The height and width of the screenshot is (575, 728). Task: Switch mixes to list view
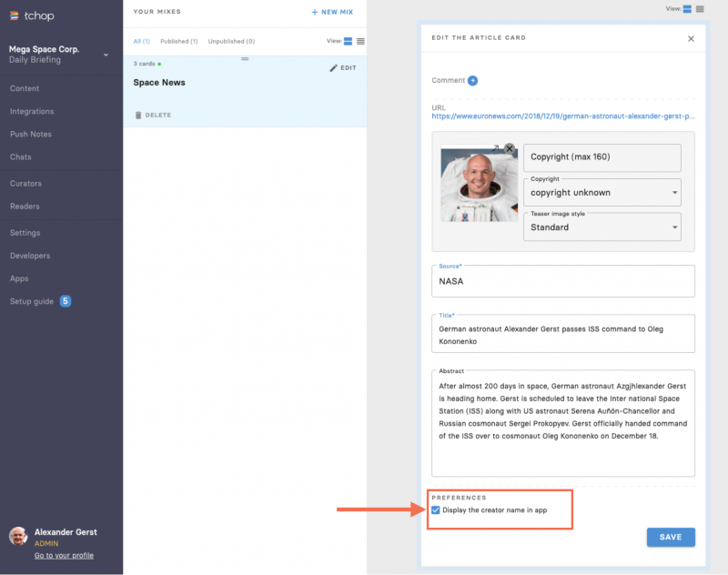[359, 41]
